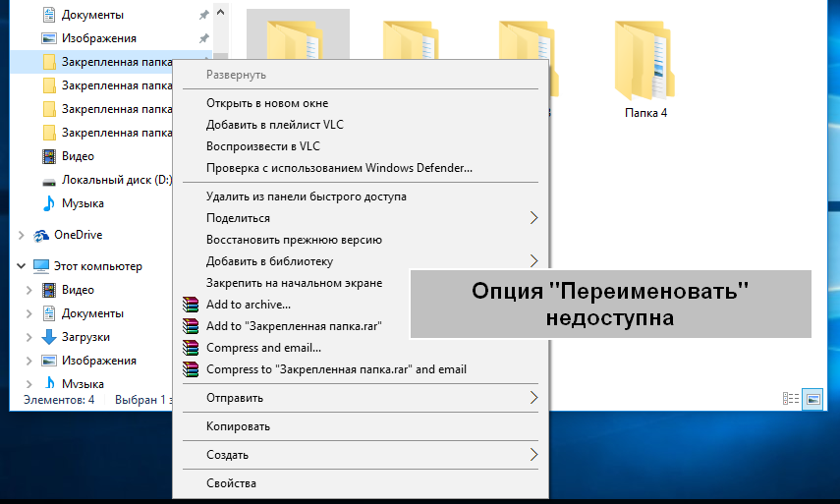This screenshot has height=504, width=840.
Task: Select 'Удалить из панели быстрого доступа'
Action: pyautogui.click(x=306, y=196)
